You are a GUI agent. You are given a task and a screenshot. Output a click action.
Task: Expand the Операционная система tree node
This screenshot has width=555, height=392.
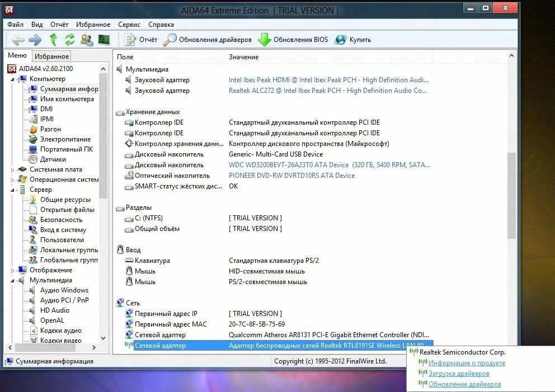[x=12, y=180]
